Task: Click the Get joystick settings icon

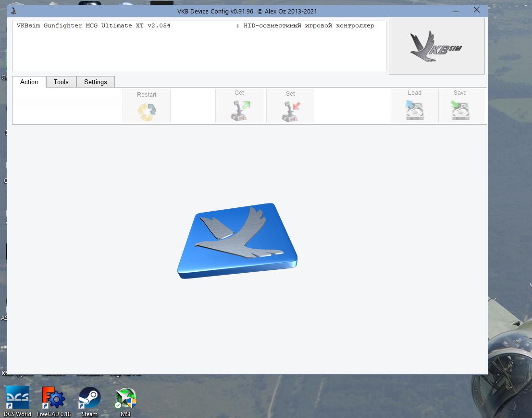Action: (x=239, y=111)
